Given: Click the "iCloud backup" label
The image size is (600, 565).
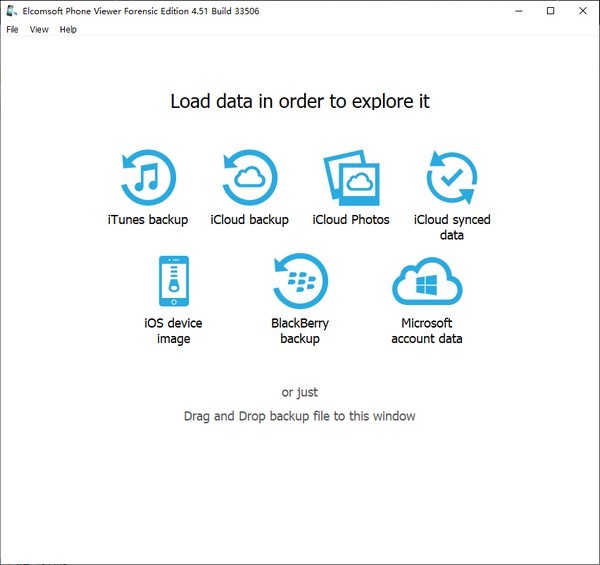Looking at the screenshot, I should pyautogui.click(x=249, y=220).
